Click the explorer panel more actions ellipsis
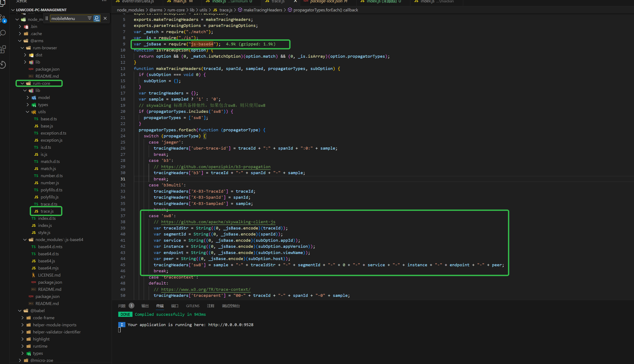 click(x=104, y=1)
